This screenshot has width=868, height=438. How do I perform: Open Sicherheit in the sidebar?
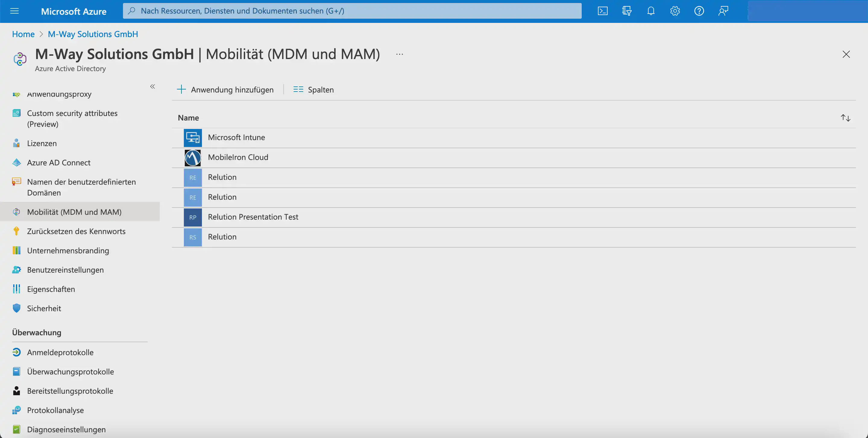point(44,308)
